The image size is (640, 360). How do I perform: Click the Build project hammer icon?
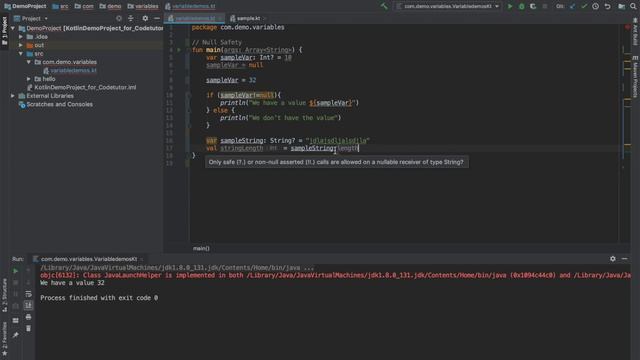pyautogui.click(x=384, y=6)
